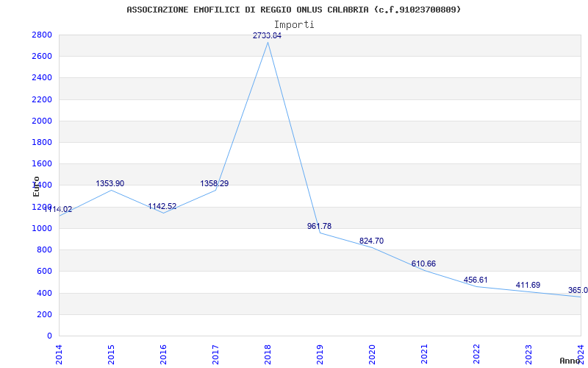Click the 2400 y-axis tick label
This screenshot has height=368, width=588.
point(42,78)
